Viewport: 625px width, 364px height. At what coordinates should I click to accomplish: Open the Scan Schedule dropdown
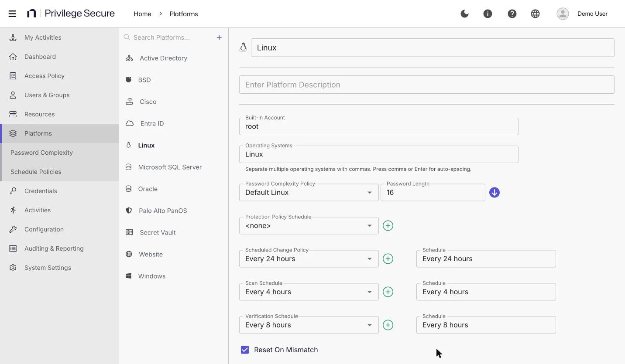[309, 292]
